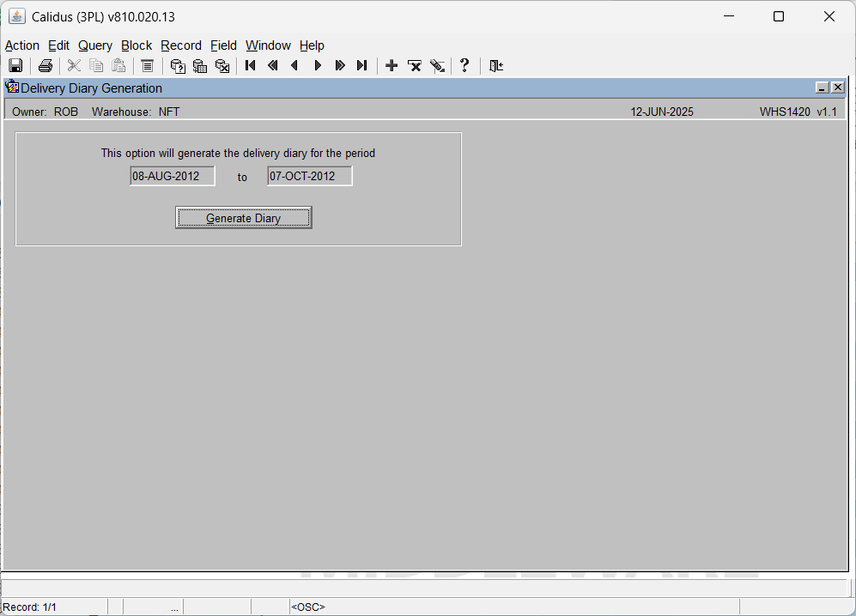Screen dimensions: 856x616
Task: Open the Edit menu
Action: coord(58,45)
